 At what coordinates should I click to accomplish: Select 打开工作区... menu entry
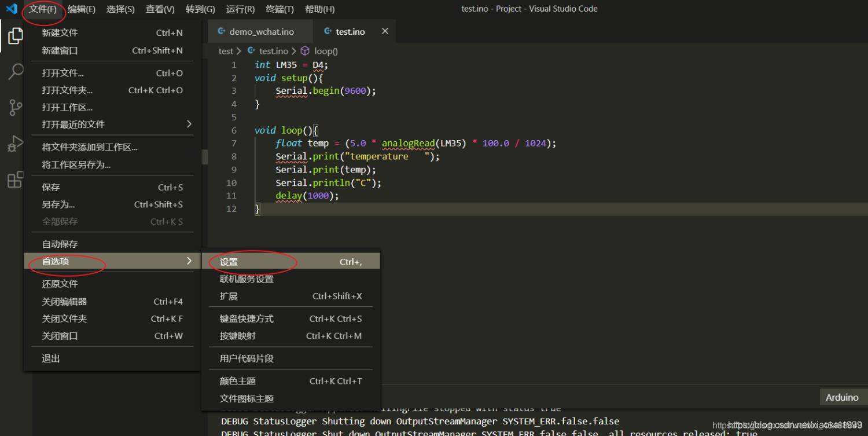112,107
